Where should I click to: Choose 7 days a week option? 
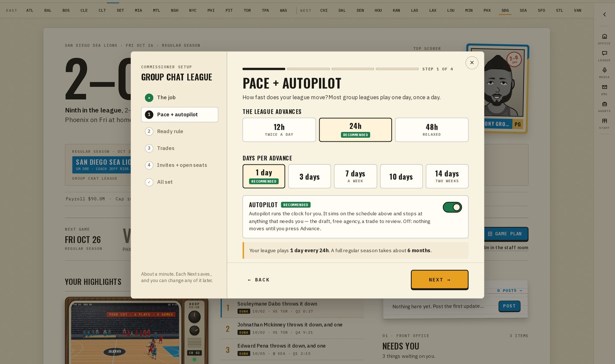pyautogui.click(x=355, y=176)
